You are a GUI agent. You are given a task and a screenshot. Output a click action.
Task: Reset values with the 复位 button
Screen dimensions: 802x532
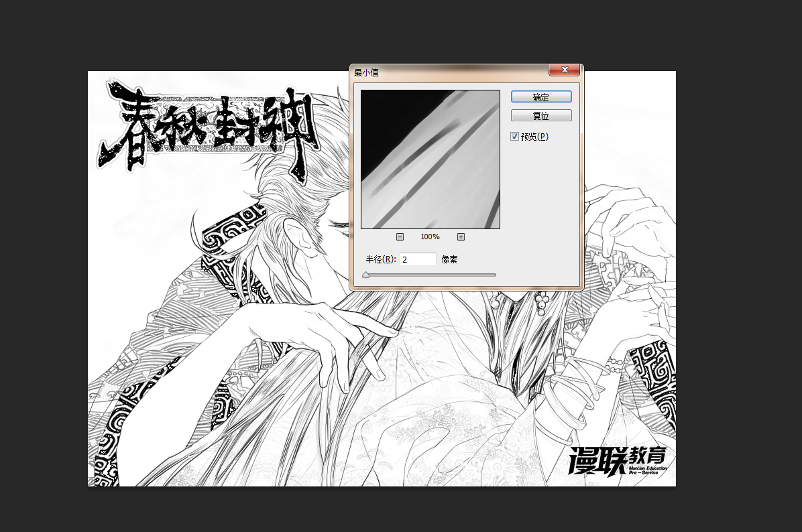(x=541, y=115)
